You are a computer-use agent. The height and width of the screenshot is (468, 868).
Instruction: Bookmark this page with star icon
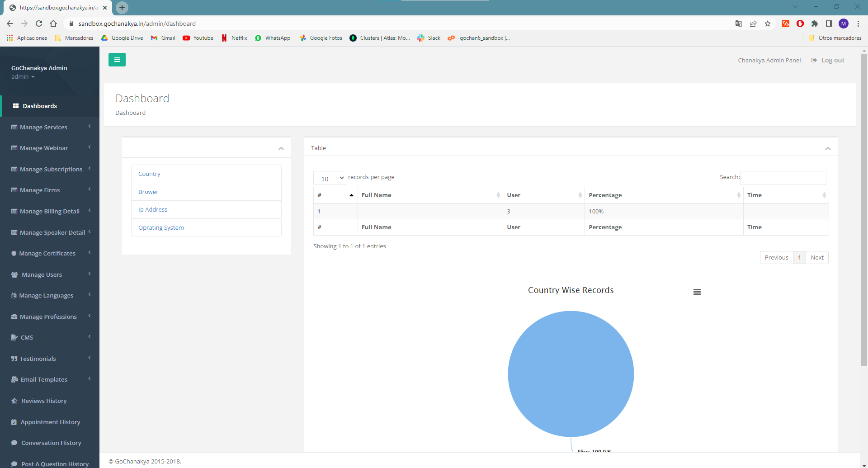click(768, 24)
